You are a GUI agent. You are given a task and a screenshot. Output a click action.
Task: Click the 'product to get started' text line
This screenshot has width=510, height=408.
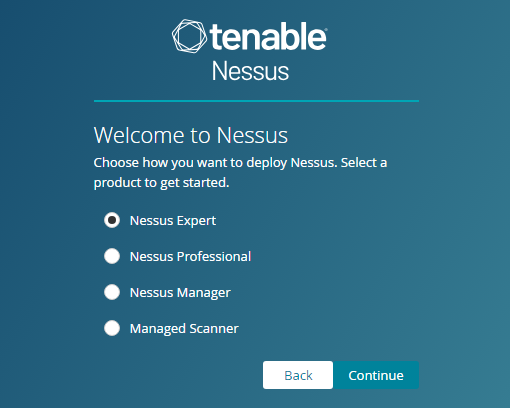pyautogui.click(x=161, y=183)
